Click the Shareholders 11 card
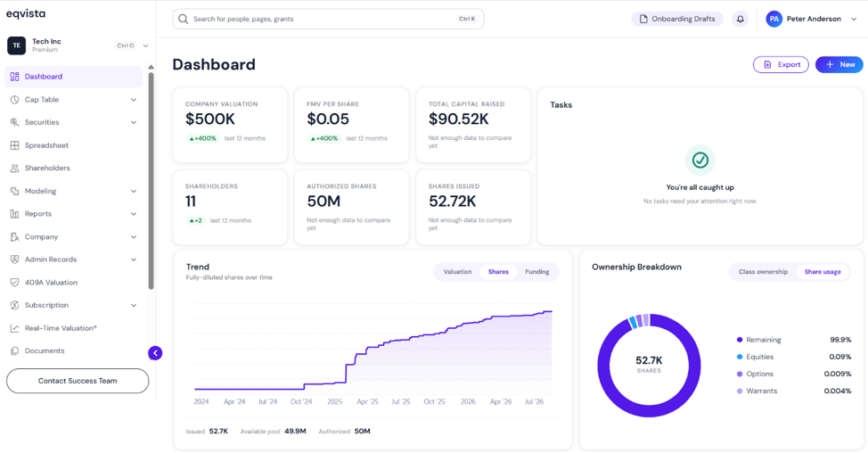This screenshot has height=453, width=868. tap(230, 207)
